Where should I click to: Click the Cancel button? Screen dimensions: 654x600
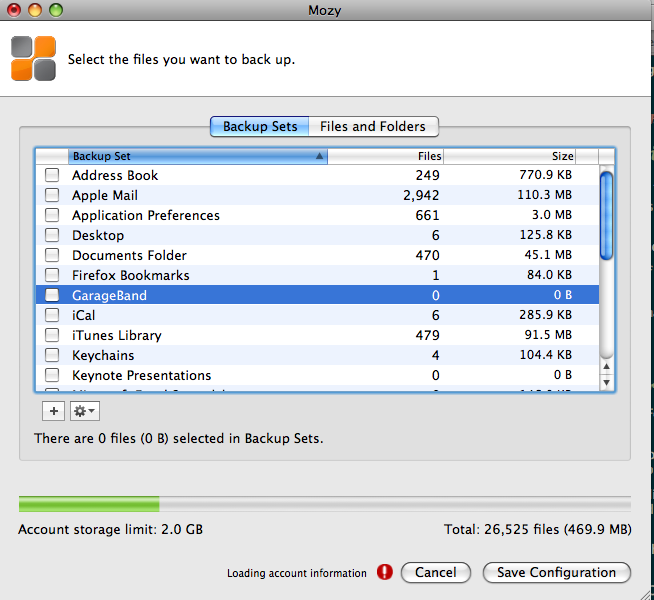pyautogui.click(x=435, y=572)
